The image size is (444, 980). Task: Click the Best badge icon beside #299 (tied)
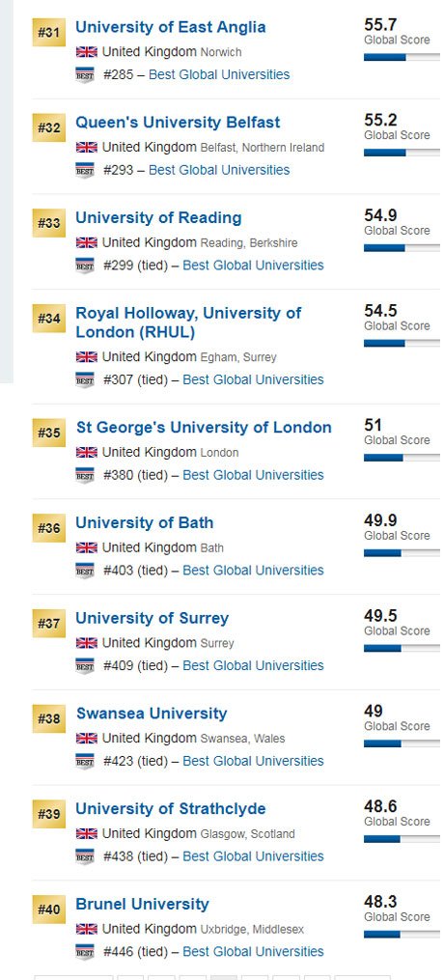coord(85,266)
